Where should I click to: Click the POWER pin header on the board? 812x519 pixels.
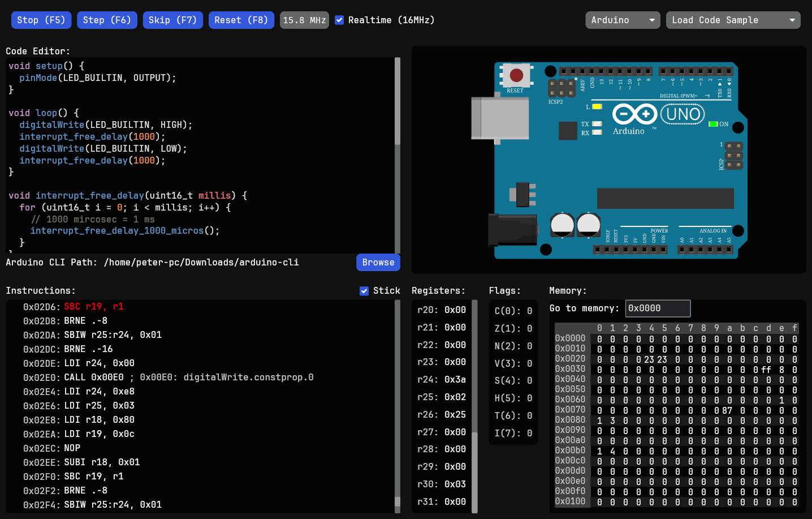(x=630, y=250)
